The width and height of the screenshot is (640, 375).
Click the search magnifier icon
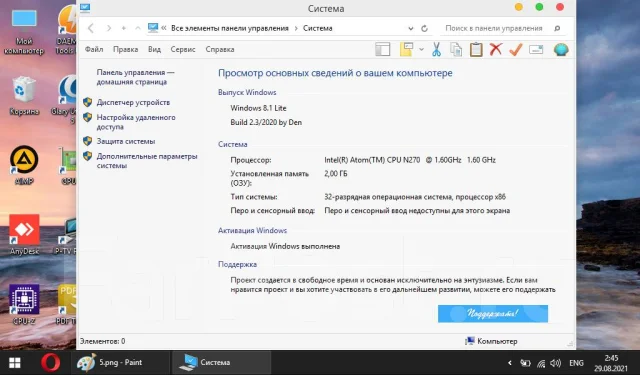[x=557, y=28]
